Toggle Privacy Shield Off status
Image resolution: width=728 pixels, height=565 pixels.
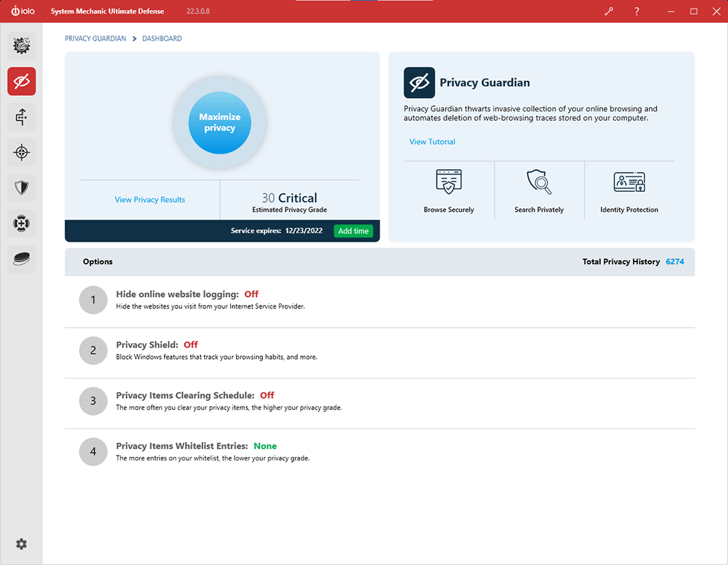coord(191,345)
